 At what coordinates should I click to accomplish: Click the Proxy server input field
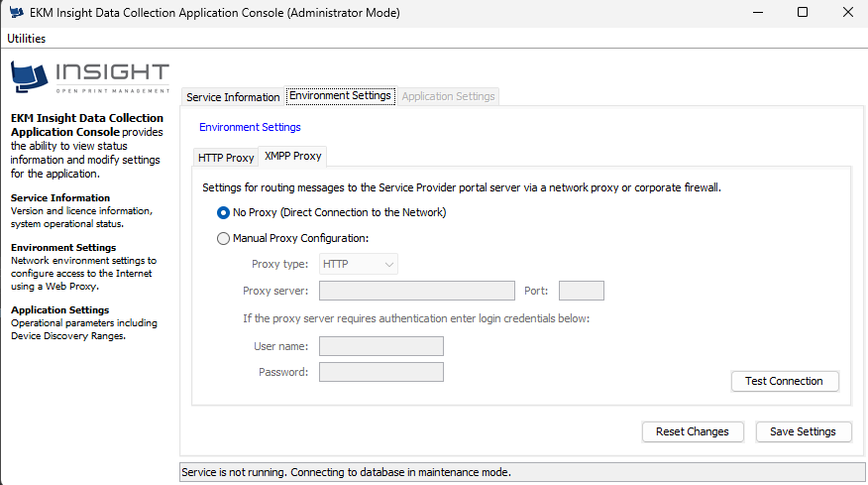[x=417, y=291]
